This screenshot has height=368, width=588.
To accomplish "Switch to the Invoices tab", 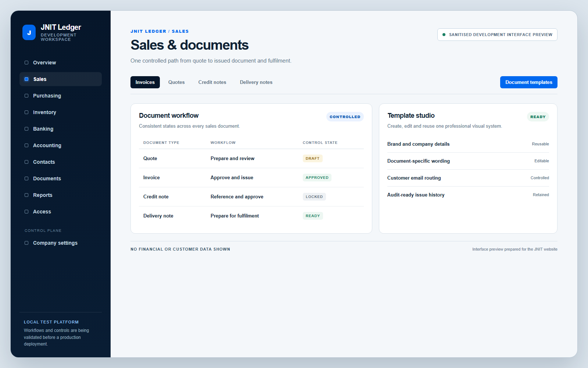I will [x=145, y=82].
